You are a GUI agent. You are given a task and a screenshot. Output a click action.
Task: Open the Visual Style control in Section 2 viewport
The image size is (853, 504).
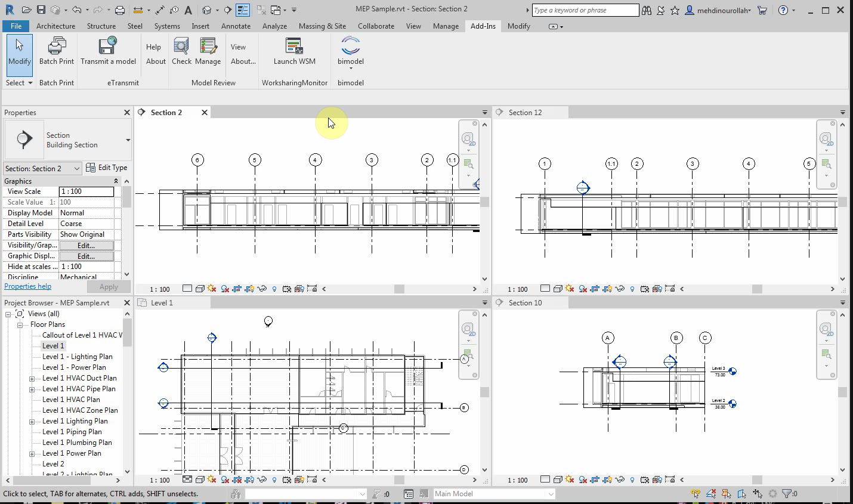pyautogui.click(x=200, y=289)
